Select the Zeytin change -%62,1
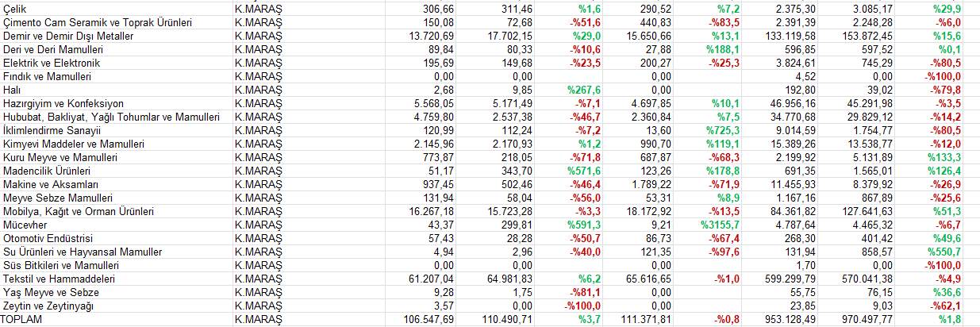This screenshot has width=980, height=327. click(x=946, y=306)
